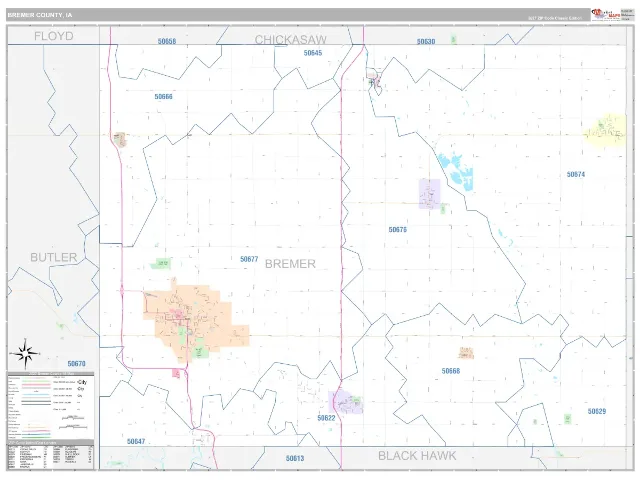Select the BUTLER county label
The height and width of the screenshot is (480, 640).
53,258
